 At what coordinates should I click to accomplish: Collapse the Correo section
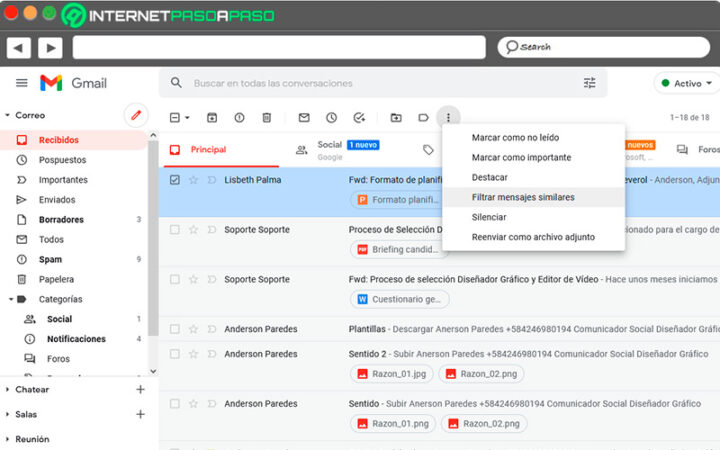pyautogui.click(x=7, y=115)
